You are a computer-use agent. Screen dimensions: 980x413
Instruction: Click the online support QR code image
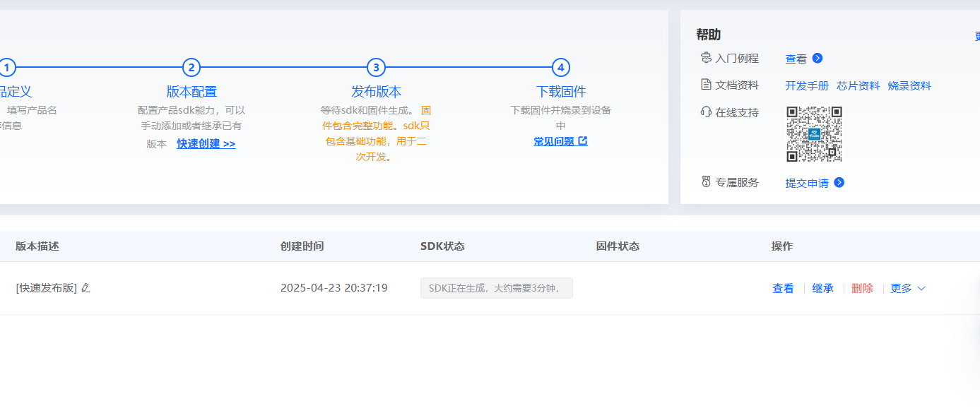pos(814,134)
